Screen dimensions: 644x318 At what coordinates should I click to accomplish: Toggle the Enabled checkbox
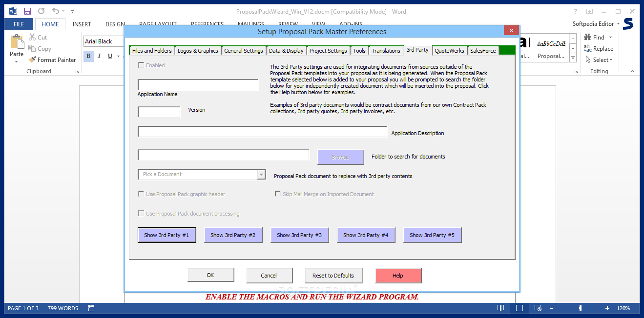[141, 65]
